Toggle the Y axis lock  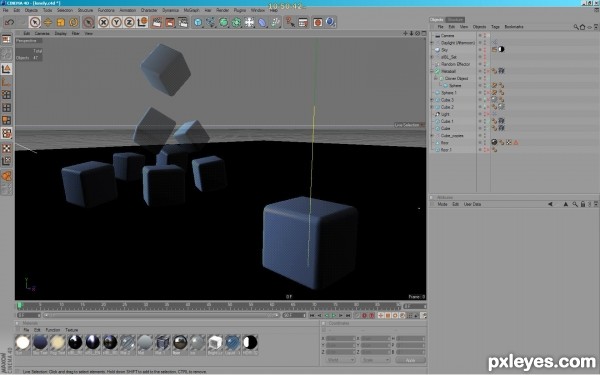point(116,22)
